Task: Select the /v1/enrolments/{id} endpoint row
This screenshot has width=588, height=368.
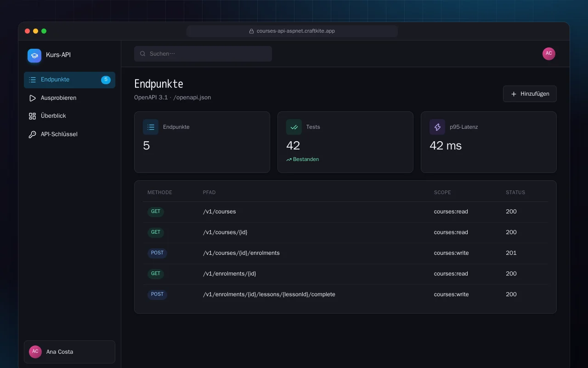Action: tap(345, 274)
